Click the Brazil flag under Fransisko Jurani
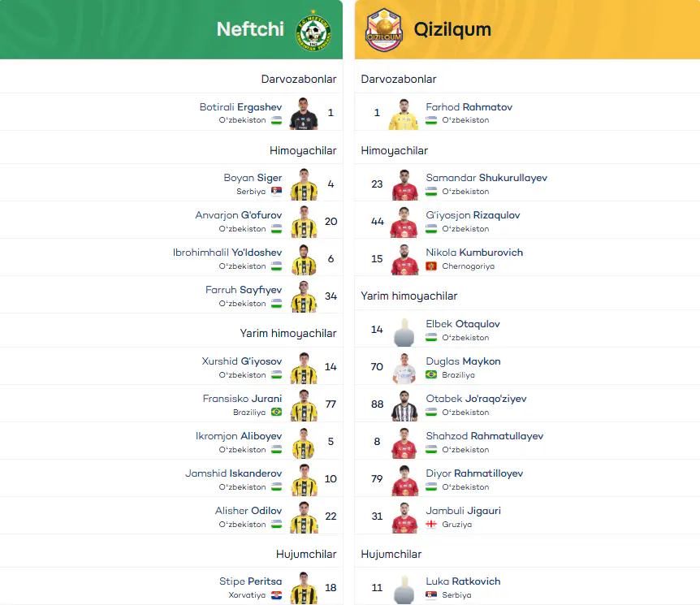The image size is (700, 605). tap(276, 412)
